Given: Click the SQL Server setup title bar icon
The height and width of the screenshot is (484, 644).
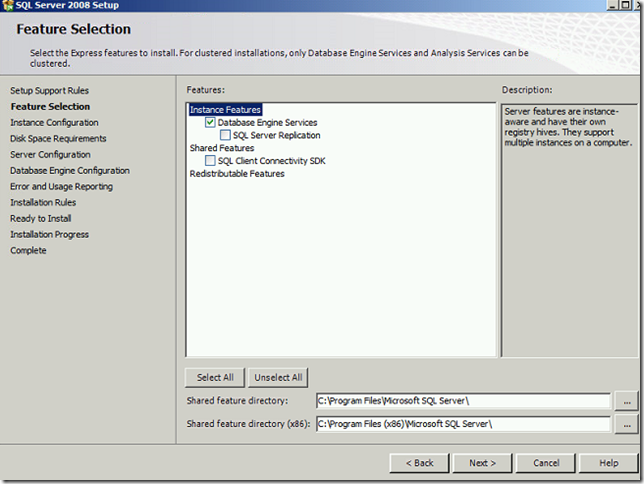Looking at the screenshot, I should (7, 5).
